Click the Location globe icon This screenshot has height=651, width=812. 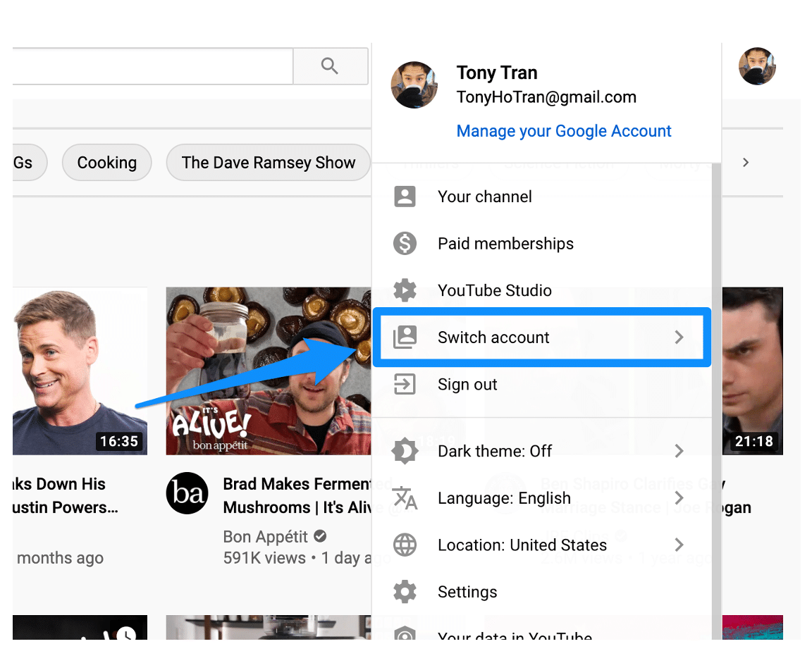tap(405, 545)
